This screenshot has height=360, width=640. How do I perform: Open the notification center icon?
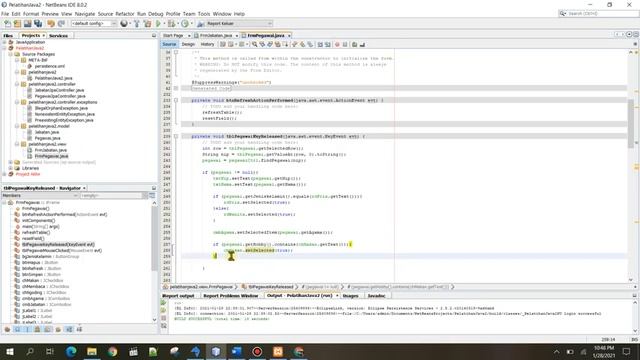(627, 351)
